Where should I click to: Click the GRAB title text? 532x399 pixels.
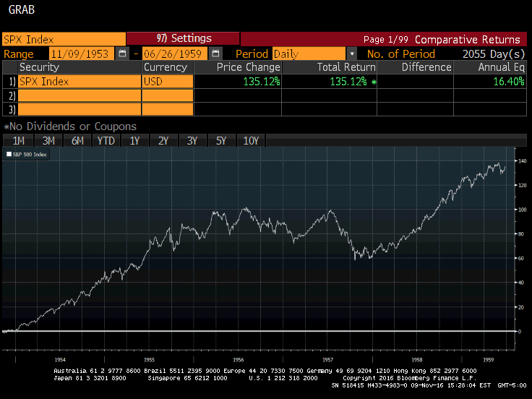coord(22,9)
